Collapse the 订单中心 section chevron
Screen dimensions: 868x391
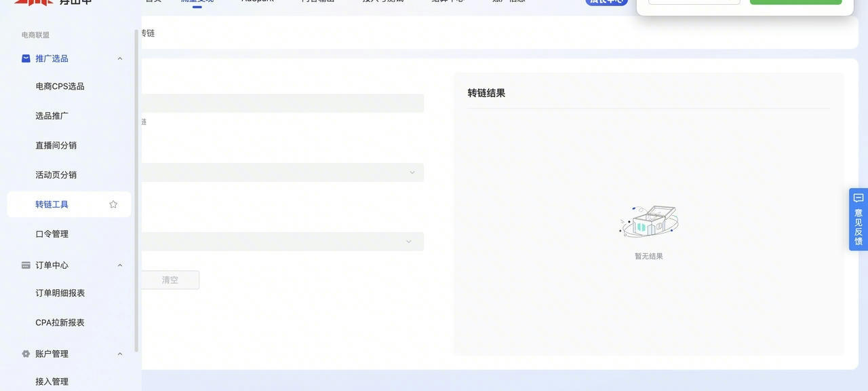tap(120, 265)
